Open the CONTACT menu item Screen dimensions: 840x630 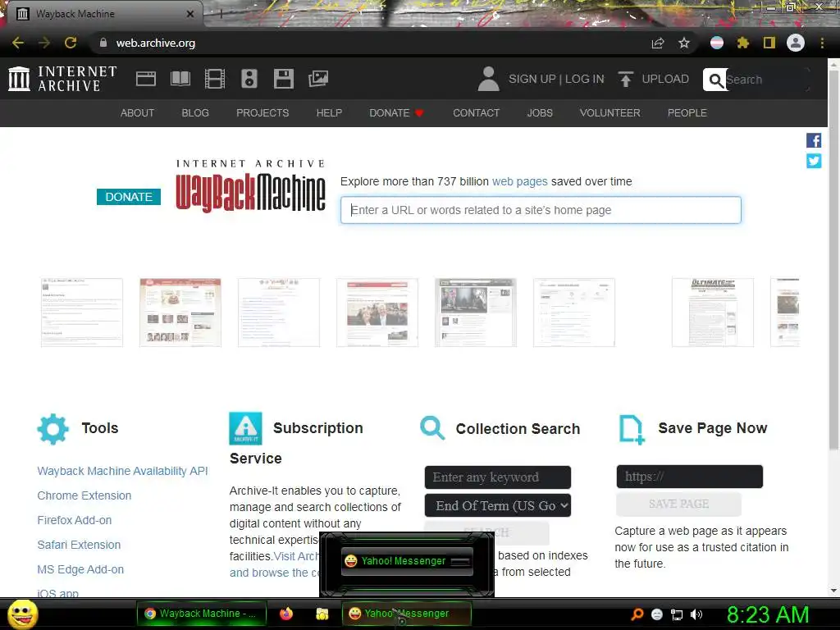click(477, 113)
